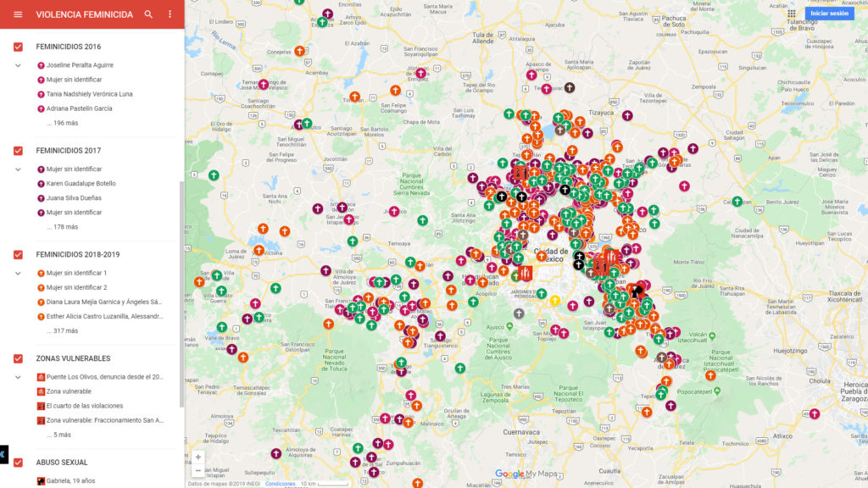Image resolution: width=868 pixels, height=488 pixels.
Task: Select Esther Alicia Castro Luzanilla entry
Action: pyautogui.click(x=104, y=316)
